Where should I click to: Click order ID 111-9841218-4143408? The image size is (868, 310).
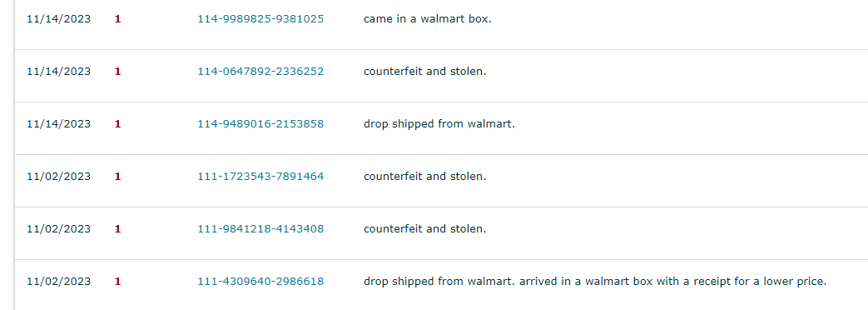coord(260,228)
